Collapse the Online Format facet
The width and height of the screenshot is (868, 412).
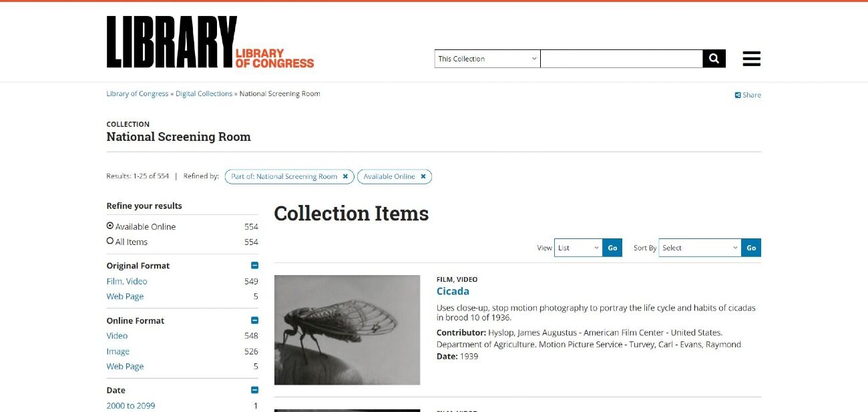pyautogui.click(x=254, y=321)
